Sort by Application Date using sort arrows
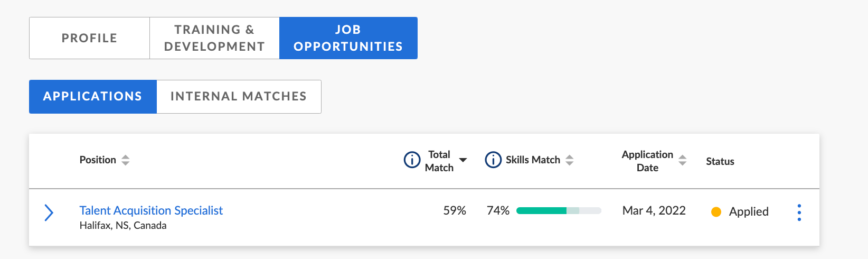The image size is (868, 259). [682, 160]
